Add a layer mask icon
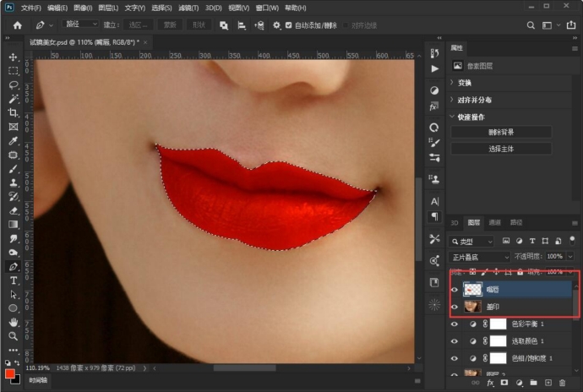 (x=504, y=383)
